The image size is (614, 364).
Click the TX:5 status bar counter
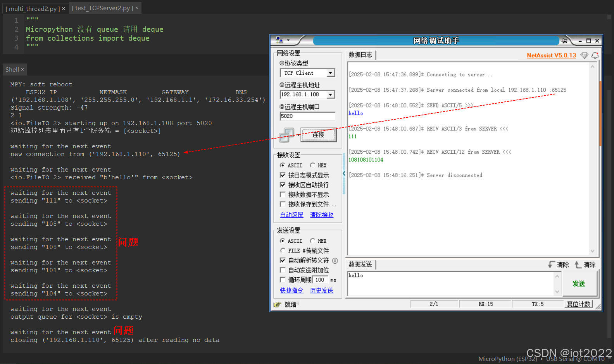pyautogui.click(x=538, y=304)
